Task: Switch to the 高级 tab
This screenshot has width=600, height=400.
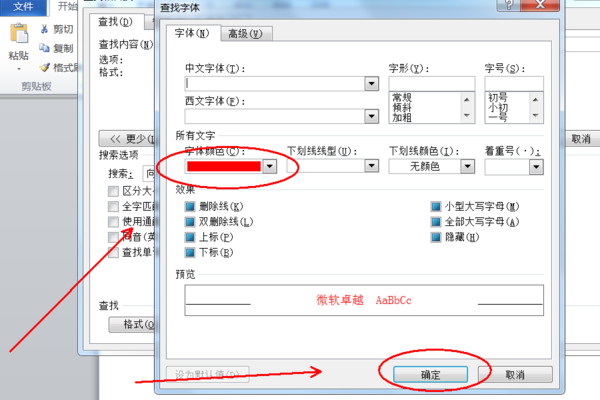Action: pos(245,34)
